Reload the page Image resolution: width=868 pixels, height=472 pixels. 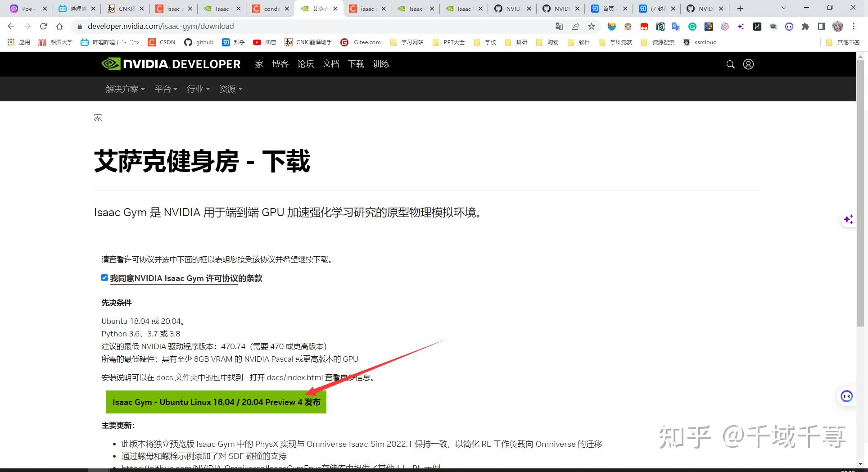point(43,26)
